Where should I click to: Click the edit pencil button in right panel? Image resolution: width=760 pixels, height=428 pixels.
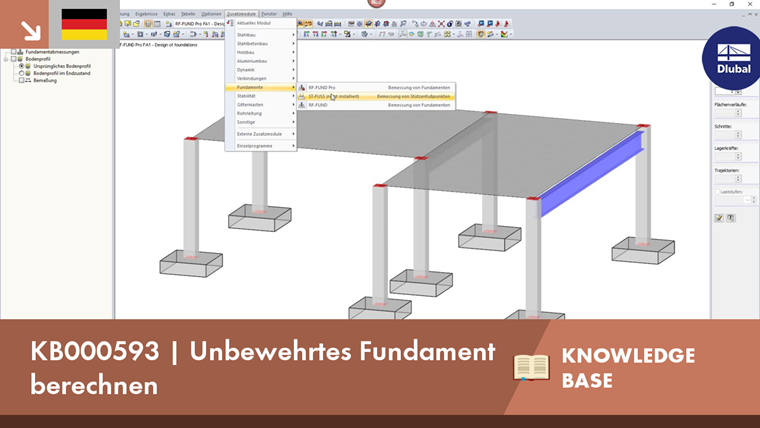pos(719,218)
